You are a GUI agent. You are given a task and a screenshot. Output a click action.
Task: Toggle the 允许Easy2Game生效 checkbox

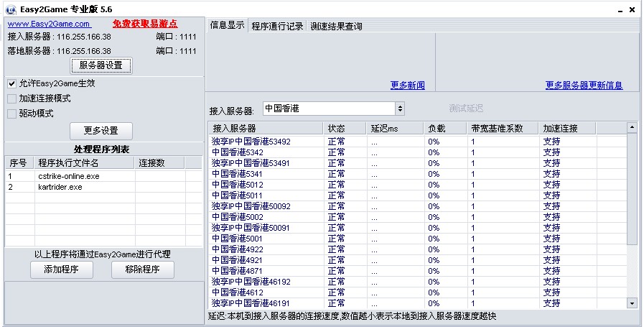11,83
